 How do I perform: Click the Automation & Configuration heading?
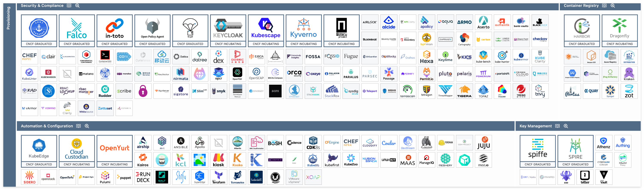click(47, 126)
